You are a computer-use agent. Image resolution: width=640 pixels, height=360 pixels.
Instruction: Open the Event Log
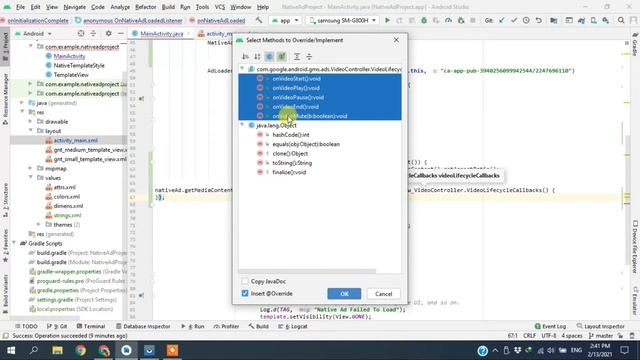point(550,326)
